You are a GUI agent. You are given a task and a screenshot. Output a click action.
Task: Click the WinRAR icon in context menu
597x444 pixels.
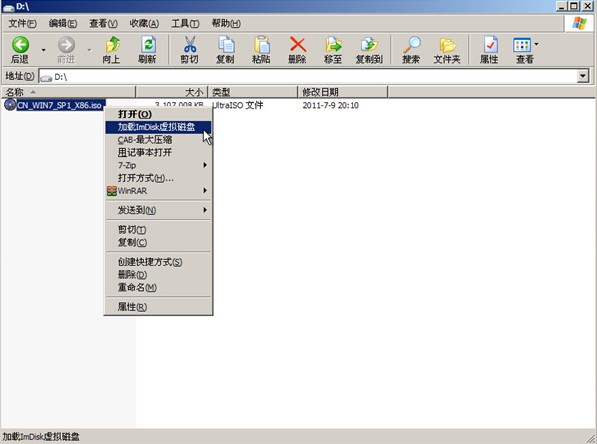(x=112, y=191)
